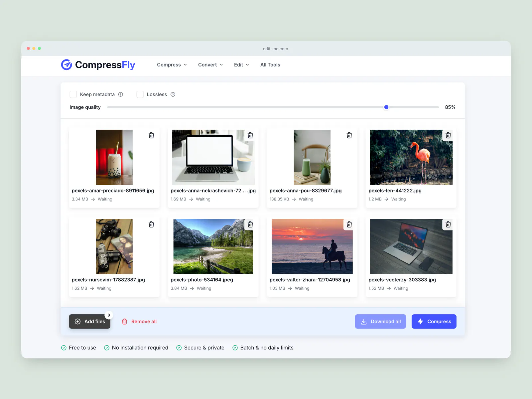Click the edit-me.com address text
532x399 pixels.
pos(276,49)
